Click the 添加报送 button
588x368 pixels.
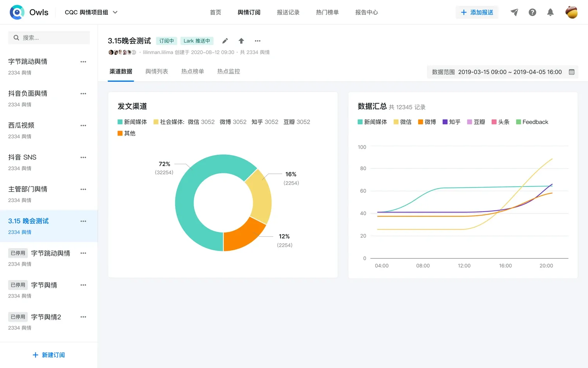point(477,12)
